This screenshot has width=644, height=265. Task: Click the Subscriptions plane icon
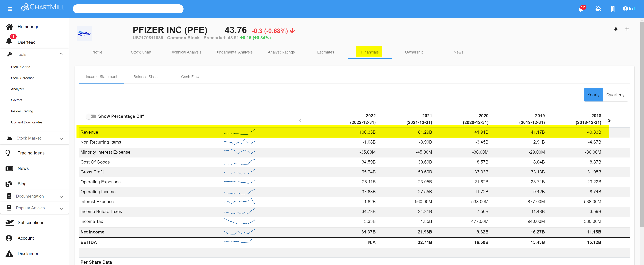[x=10, y=223]
